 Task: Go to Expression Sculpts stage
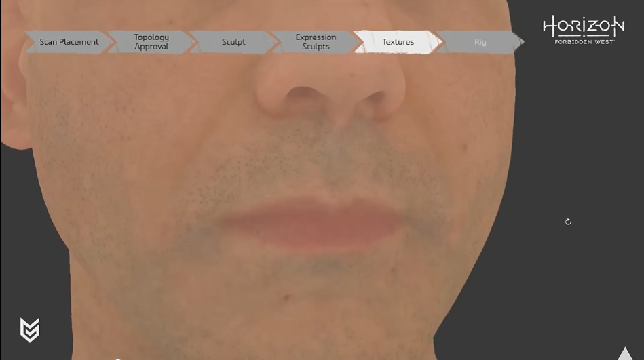click(x=316, y=42)
